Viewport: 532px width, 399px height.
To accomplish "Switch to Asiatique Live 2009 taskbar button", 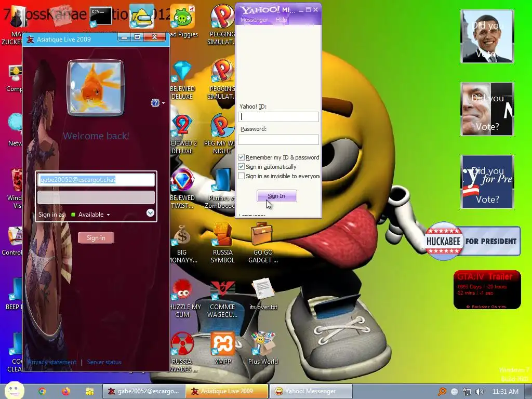I will (x=227, y=391).
